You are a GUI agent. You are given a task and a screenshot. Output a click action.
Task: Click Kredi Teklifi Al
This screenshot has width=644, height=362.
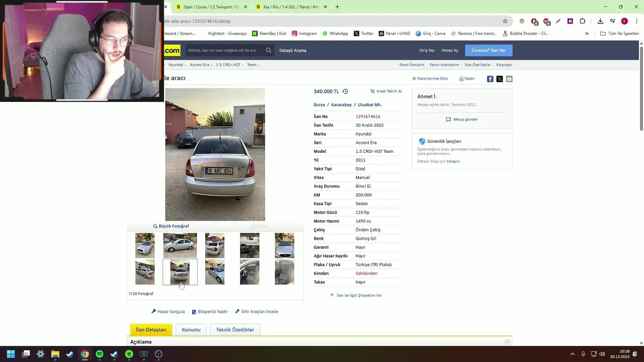[x=386, y=92]
